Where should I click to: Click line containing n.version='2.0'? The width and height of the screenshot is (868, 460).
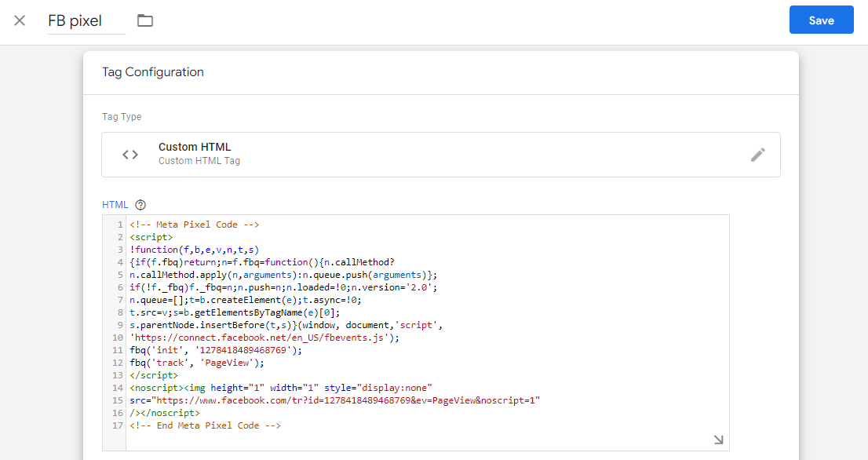coord(283,288)
